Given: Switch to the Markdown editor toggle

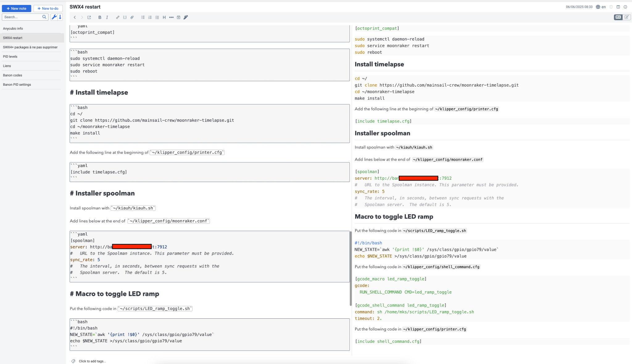Looking at the screenshot, I should 618,17.
